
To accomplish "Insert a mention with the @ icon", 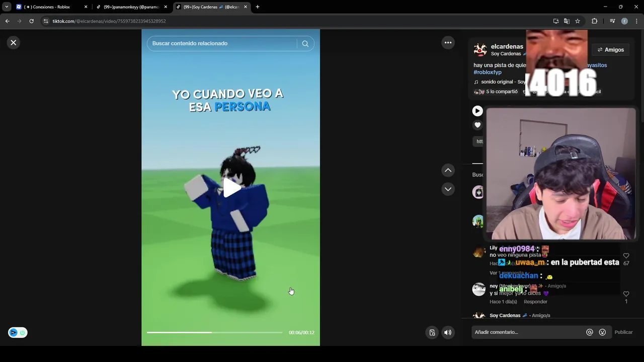I will pos(590,332).
